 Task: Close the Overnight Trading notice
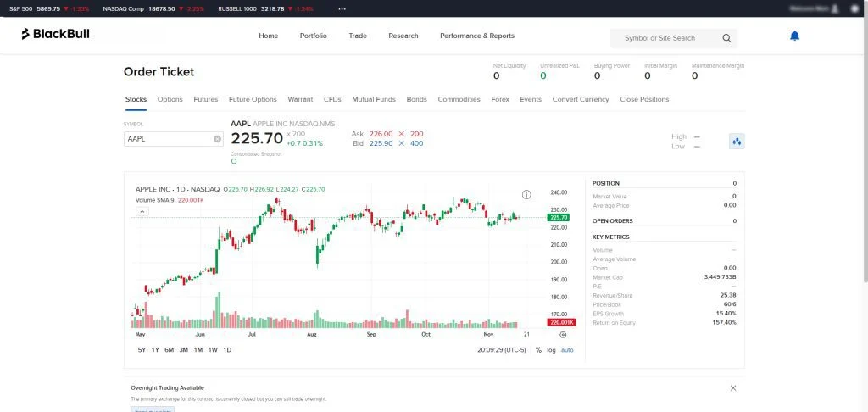pos(733,388)
